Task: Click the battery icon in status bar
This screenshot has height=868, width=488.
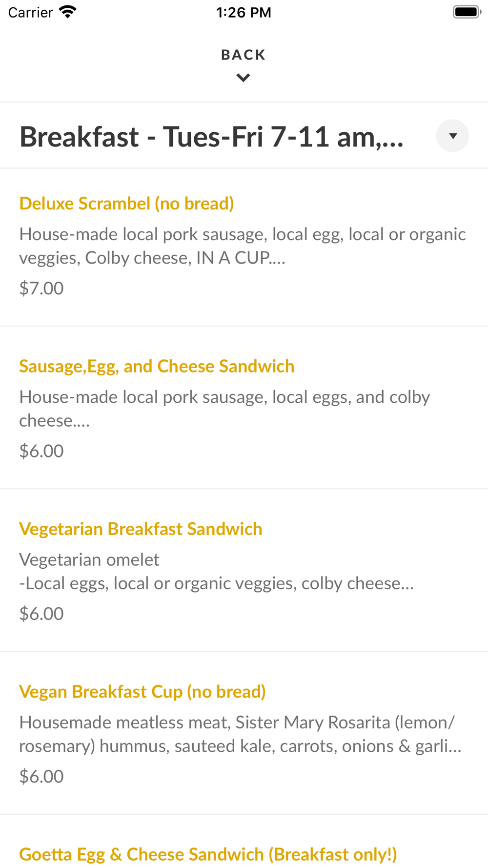Action: tap(467, 12)
